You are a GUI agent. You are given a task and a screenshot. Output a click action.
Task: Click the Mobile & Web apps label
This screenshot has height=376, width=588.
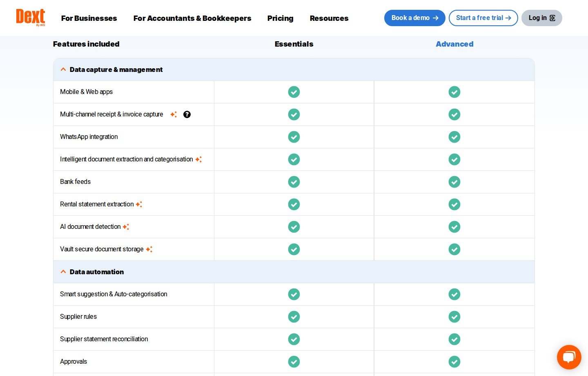point(87,92)
